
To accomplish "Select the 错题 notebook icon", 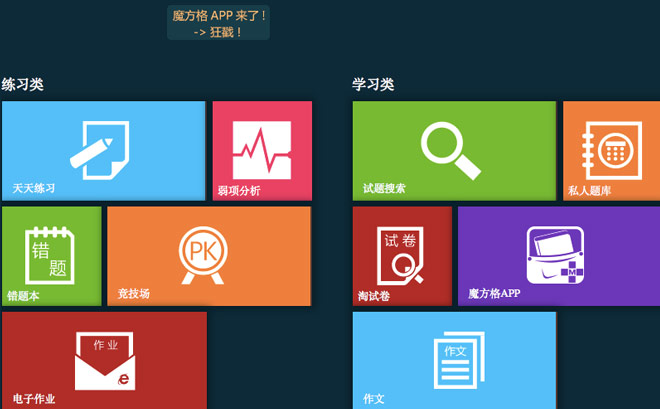I will tap(51, 250).
